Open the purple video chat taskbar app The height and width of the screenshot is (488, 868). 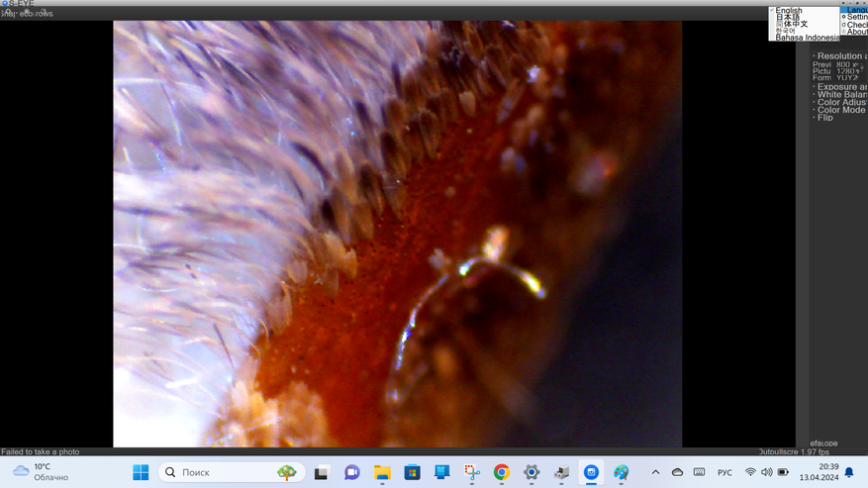(x=352, y=472)
